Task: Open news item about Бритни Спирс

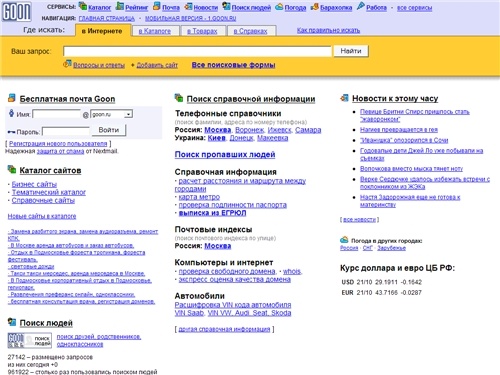Action: 414,115
